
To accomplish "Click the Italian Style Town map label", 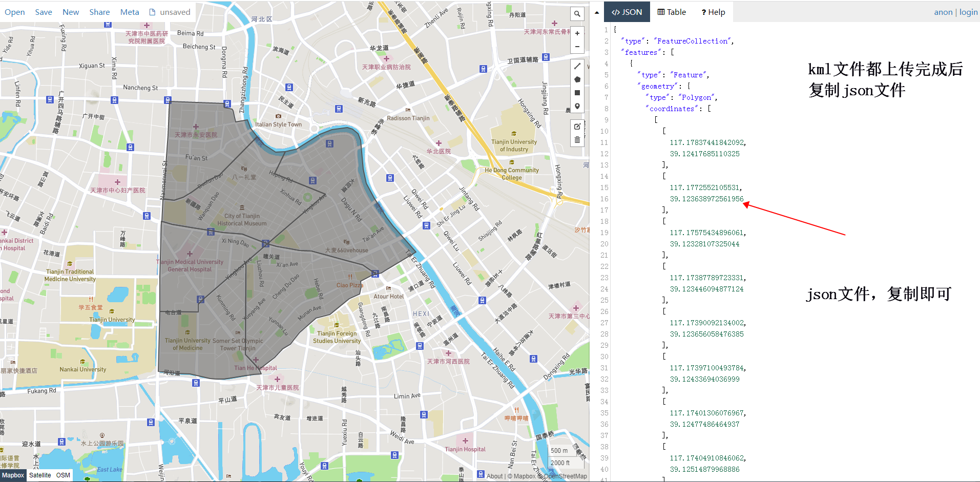I will [x=279, y=124].
